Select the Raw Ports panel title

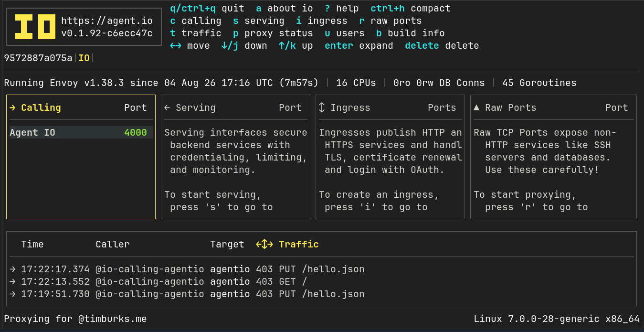point(511,108)
